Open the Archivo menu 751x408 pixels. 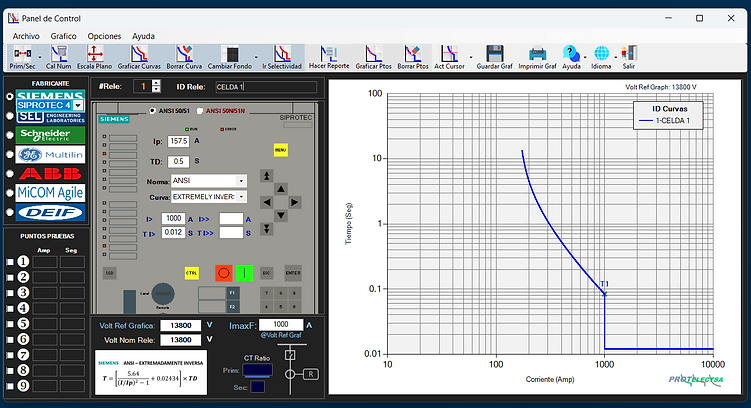point(26,36)
